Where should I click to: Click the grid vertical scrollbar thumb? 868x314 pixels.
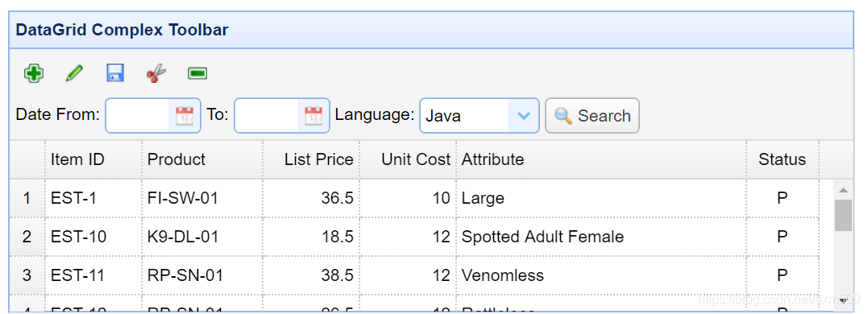pyautogui.click(x=843, y=216)
